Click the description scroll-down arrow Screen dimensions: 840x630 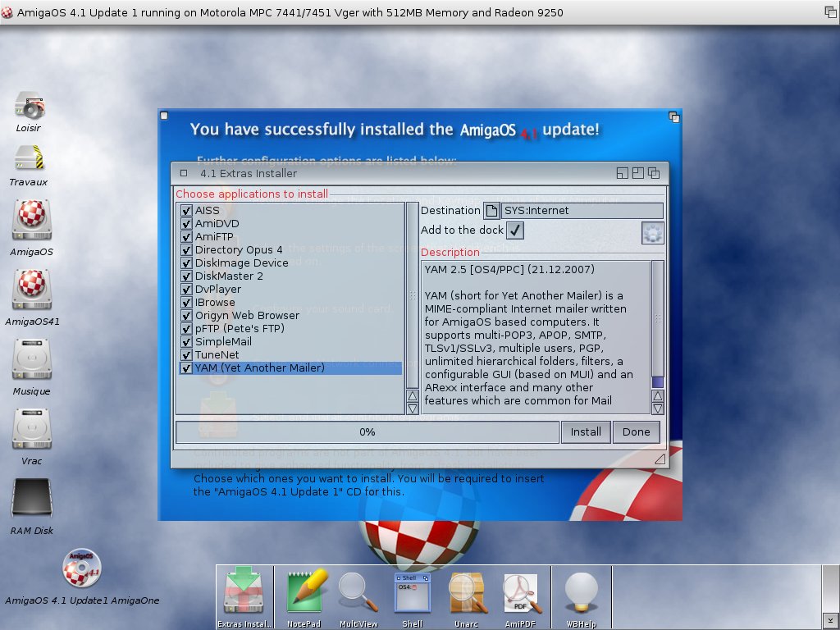click(658, 409)
